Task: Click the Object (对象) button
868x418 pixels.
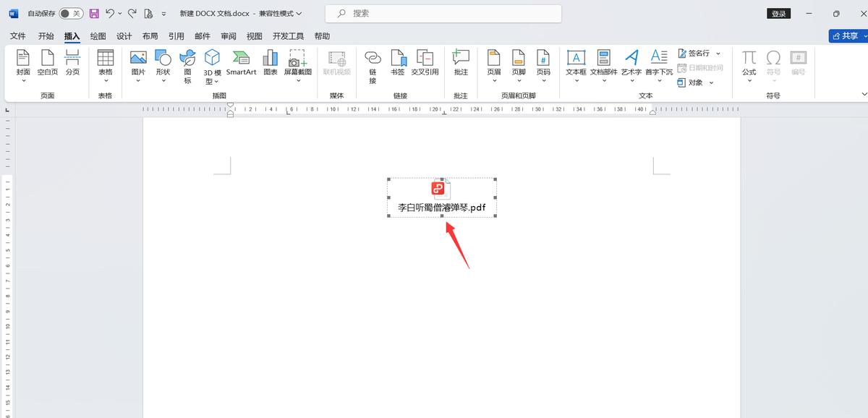Action: click(x=690, y=82)
